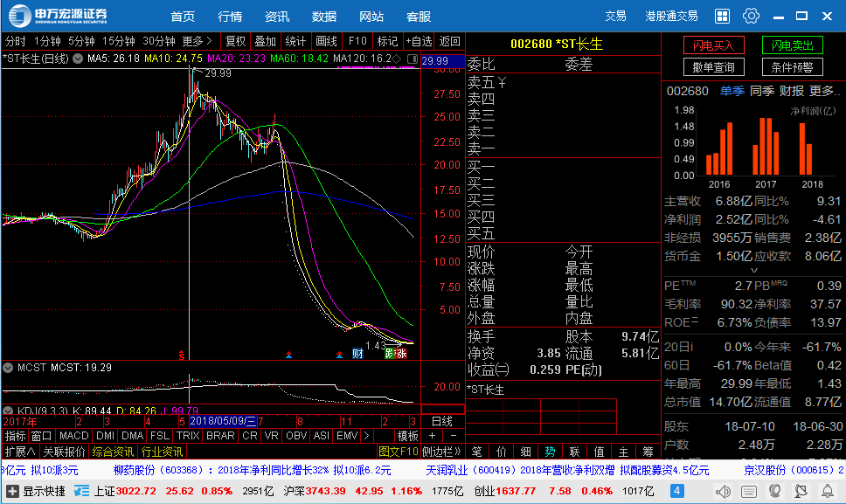Click the list icon before 上证 index

[82, 491]
